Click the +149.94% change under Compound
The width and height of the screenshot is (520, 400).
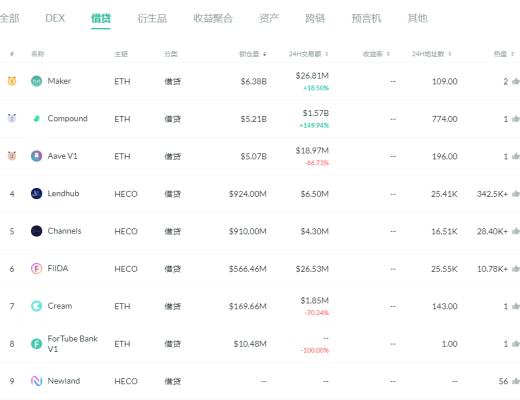click(x=314, y=125)
